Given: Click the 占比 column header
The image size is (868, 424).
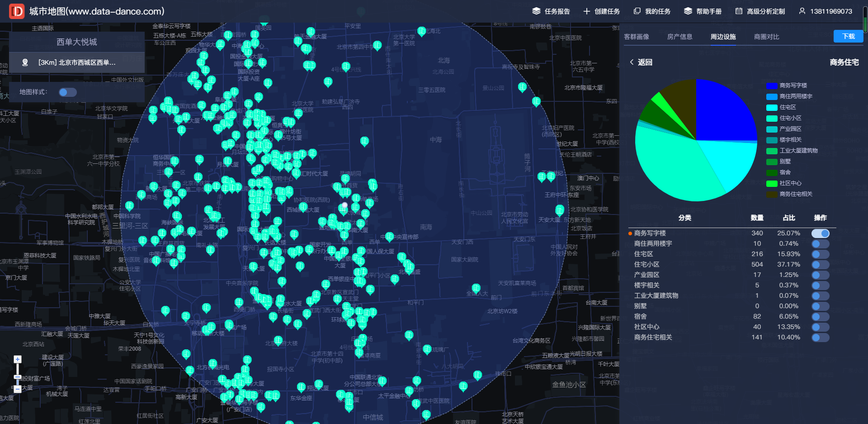Looking at the screenshot, I should tap(789, 218).
